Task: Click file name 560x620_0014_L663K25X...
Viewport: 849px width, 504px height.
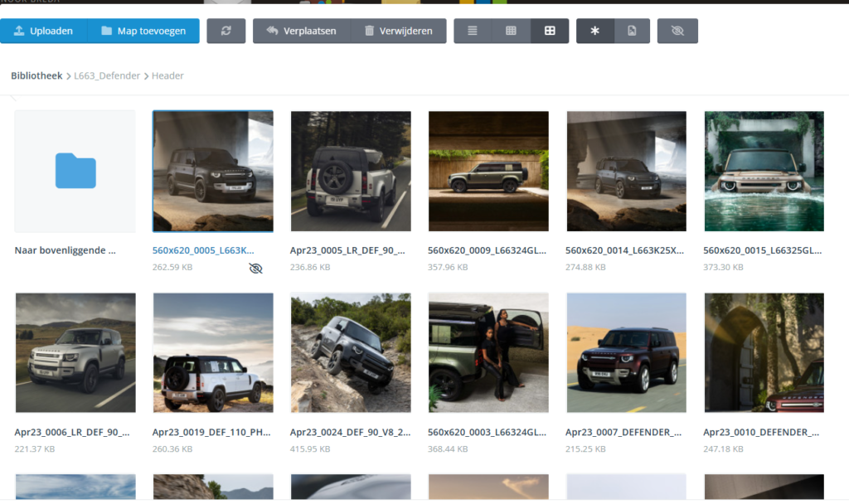Action: 624,250
